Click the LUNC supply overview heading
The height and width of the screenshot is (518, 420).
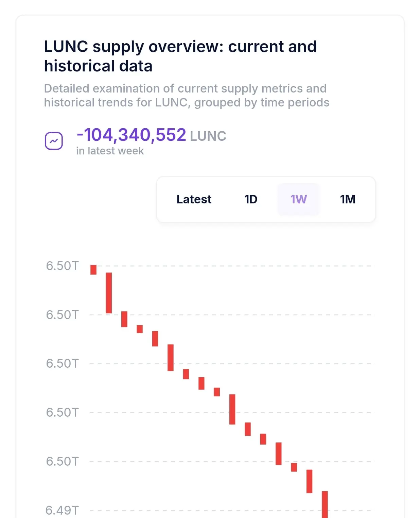(x=180, y=56)
